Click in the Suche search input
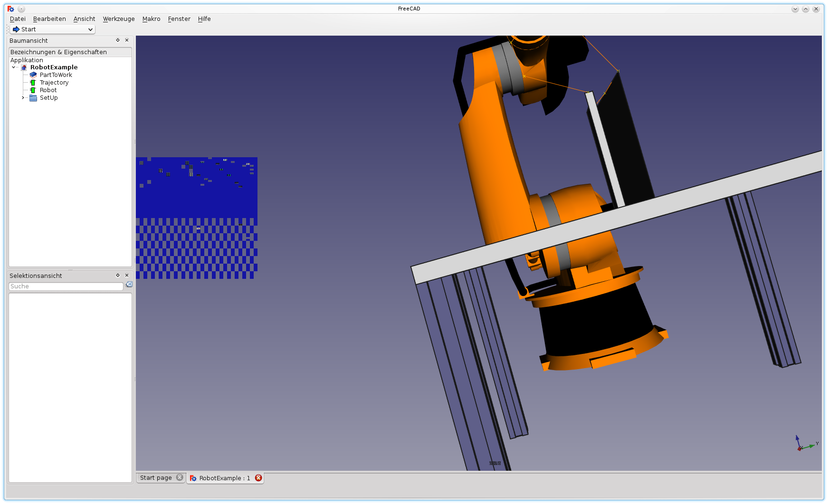The image size is (828, 504). point(66,286)
